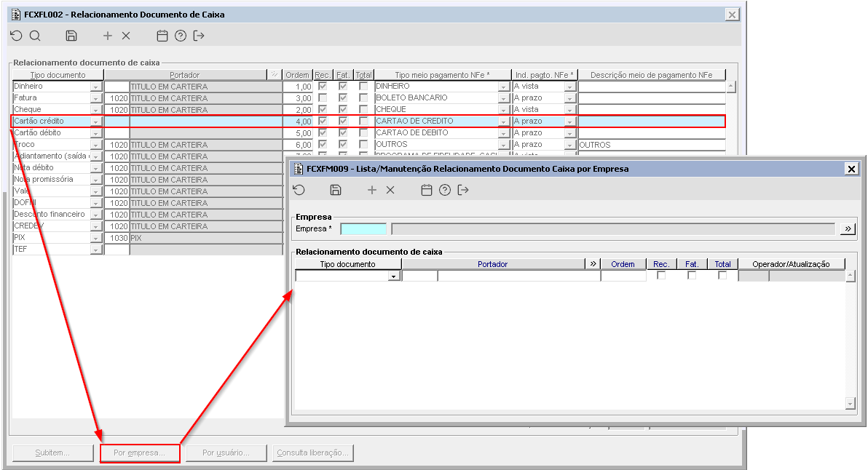The width and height of the screenshot is (868, 470).
Task: Click the document icon in FCXFM009 title bar
Action: (x=299, y=170)
